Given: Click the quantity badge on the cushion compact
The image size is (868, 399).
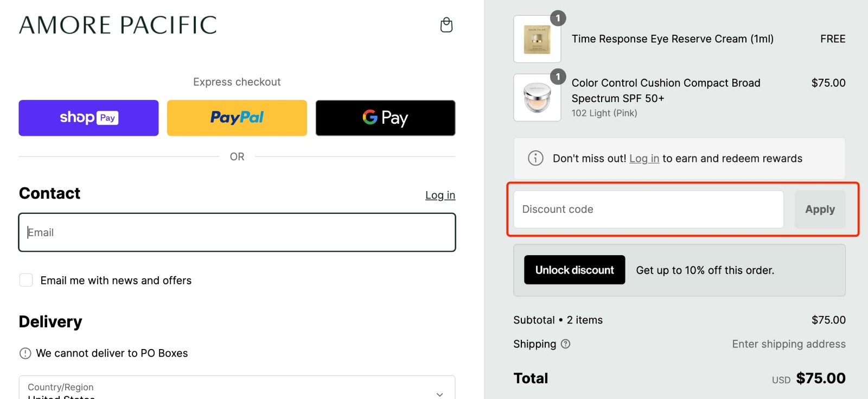Looking at the screenshot, I should pos(558,77).
